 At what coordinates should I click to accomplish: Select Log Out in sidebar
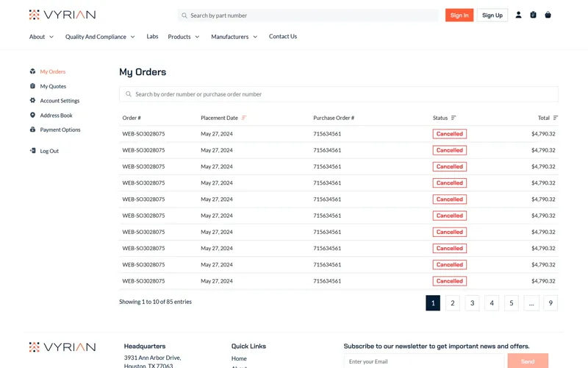[x=49, y=151]
